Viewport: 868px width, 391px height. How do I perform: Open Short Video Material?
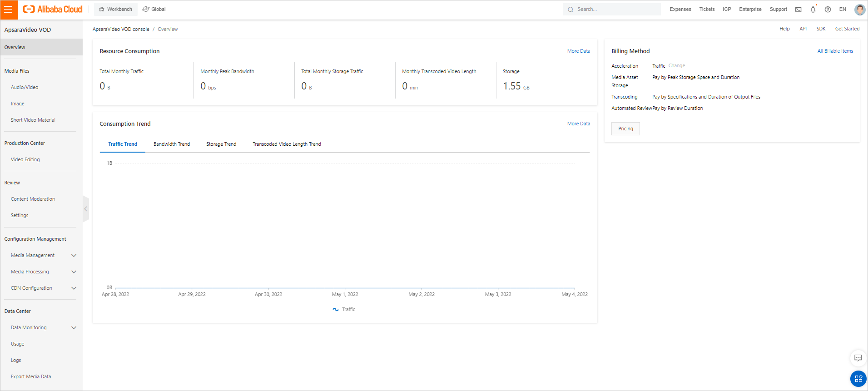click(33, 120)
